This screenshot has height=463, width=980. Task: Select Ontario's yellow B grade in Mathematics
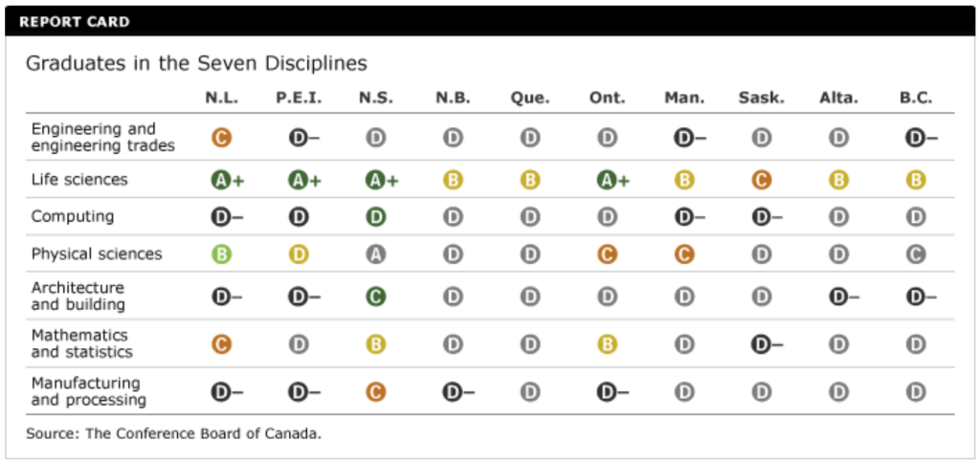607,343
